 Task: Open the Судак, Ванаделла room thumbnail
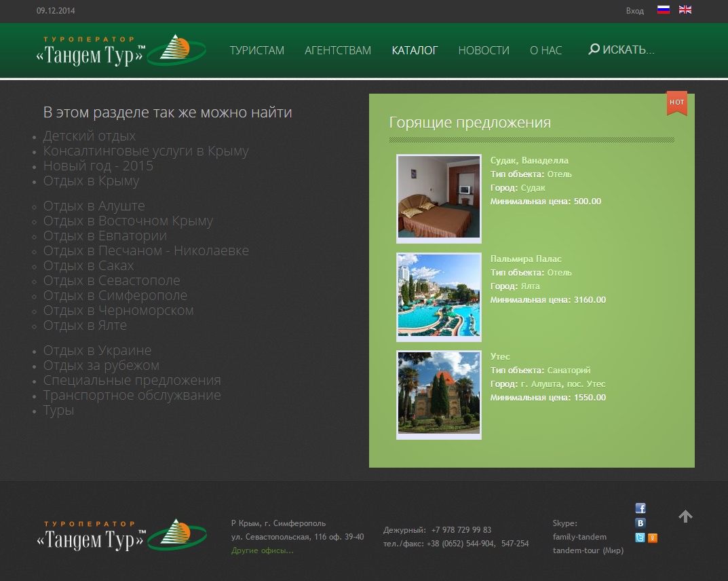coord(439,197)
